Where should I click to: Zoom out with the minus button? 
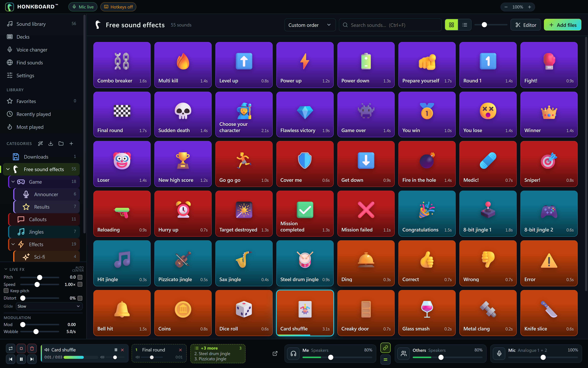pyautogui.click(x=506, y=7)
